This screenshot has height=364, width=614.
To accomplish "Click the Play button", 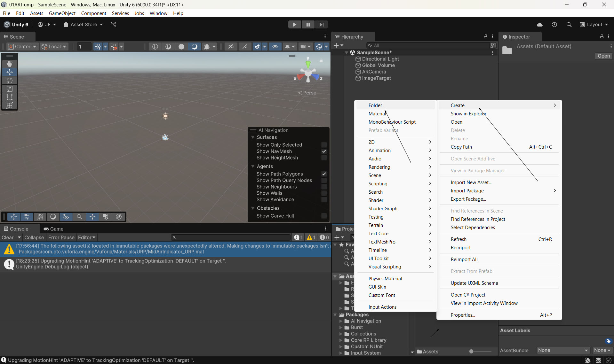I will point(294,25).
